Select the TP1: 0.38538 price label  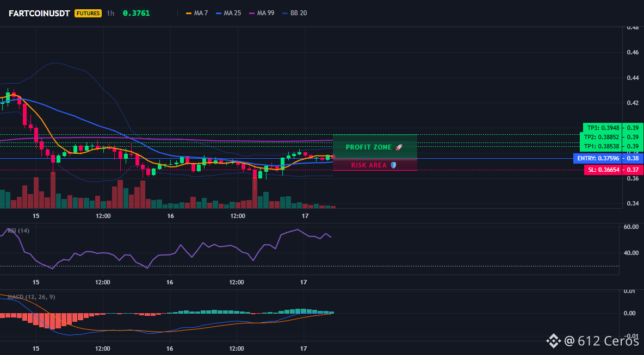600,147
